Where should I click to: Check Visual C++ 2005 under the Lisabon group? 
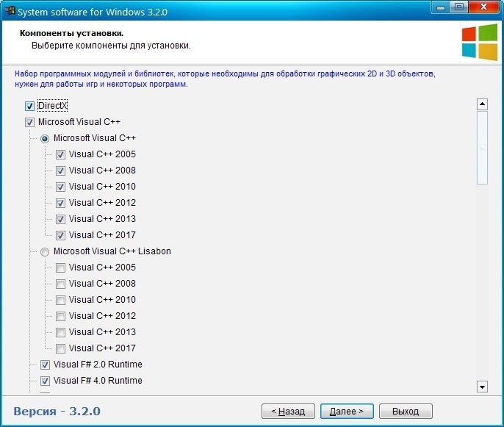pos(60,268)
